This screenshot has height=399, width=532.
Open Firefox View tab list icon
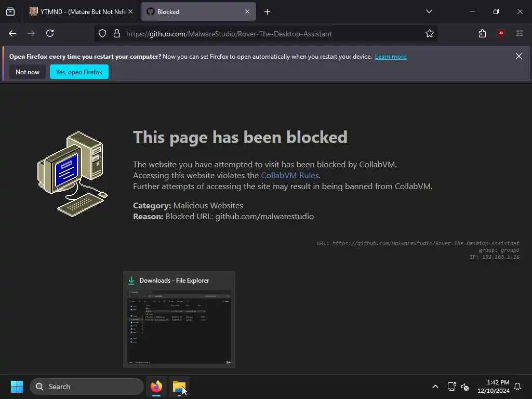pyautogui.click(x=10, y=11)
